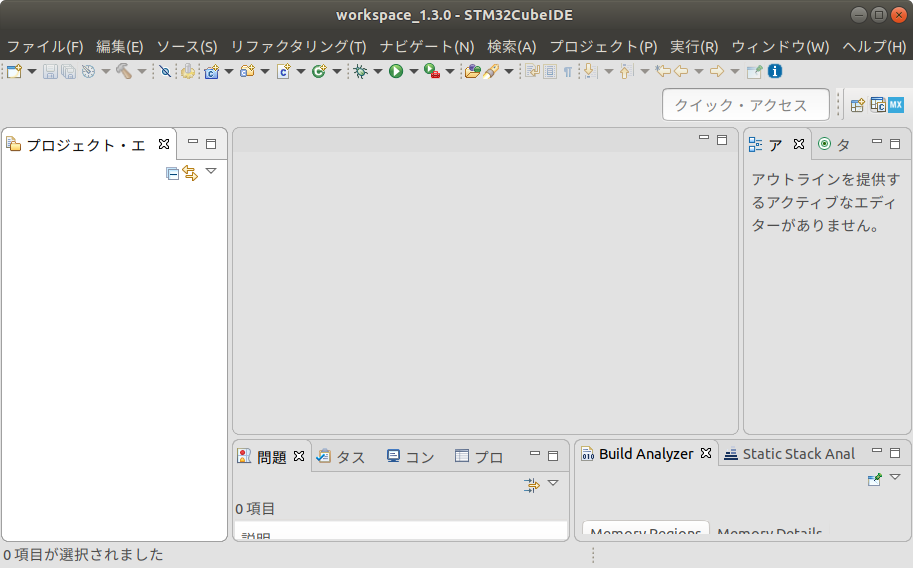913x568 pixels.
Task: Collapse All in Project Explorer
Action: pos(172,173)
